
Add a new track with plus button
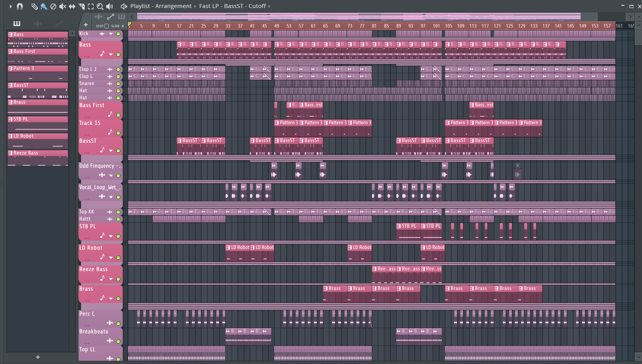pyautogui.click(x=86, y=25)
